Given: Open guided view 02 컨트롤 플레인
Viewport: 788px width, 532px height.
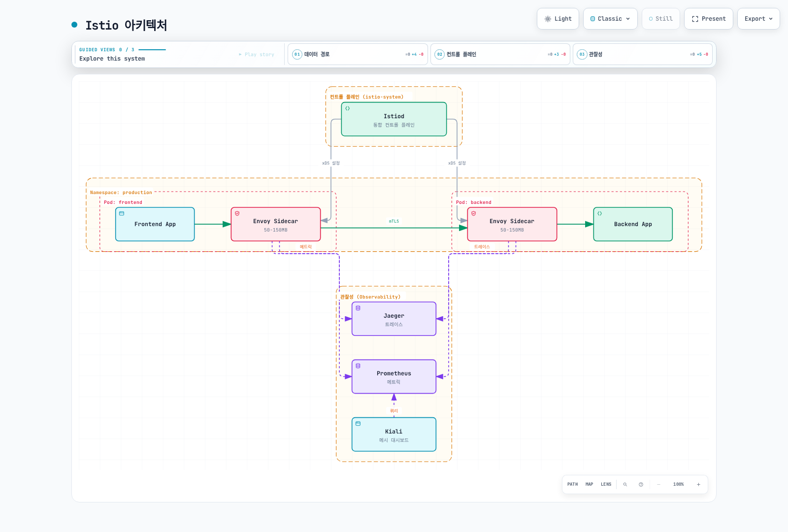Looking at the screenshot, I should [x=500, y=54].
